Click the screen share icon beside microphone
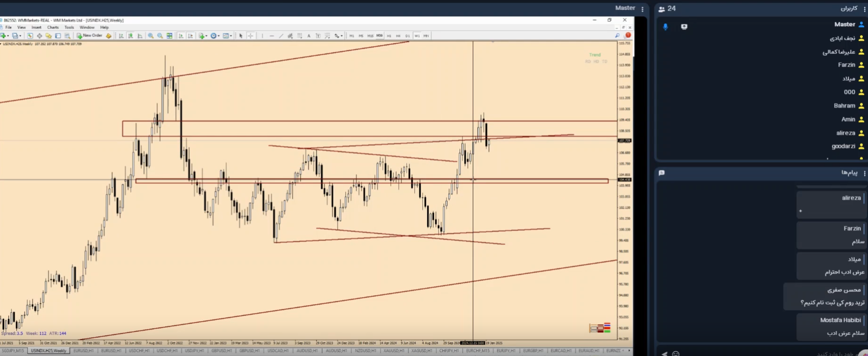 (684, 27)
